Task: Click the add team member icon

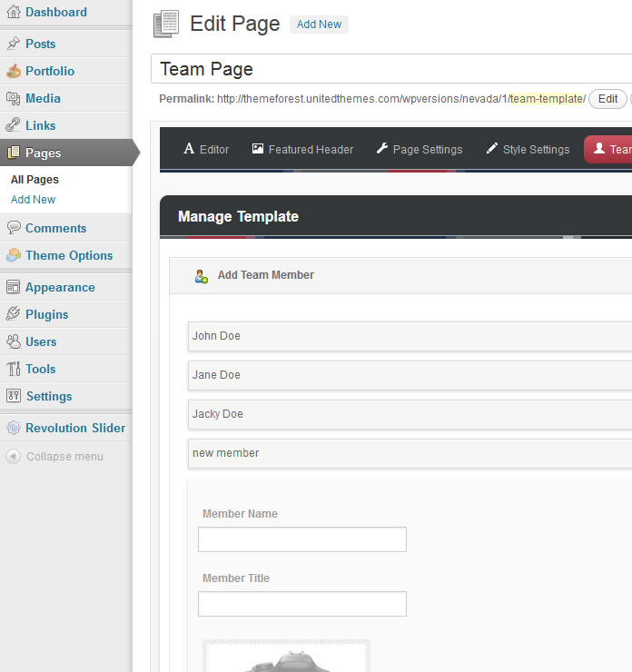Action: pos(202,275)
